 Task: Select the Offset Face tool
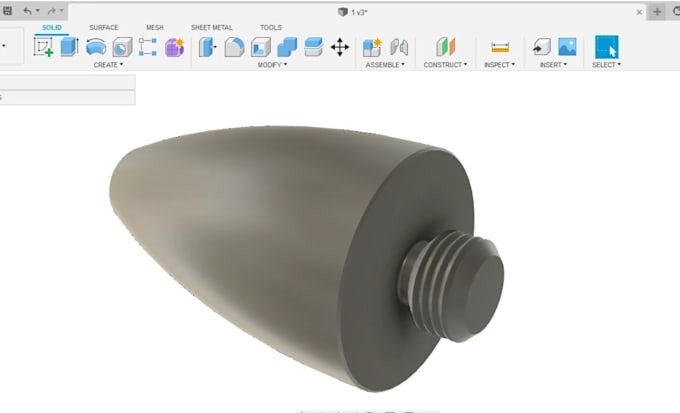314,47
